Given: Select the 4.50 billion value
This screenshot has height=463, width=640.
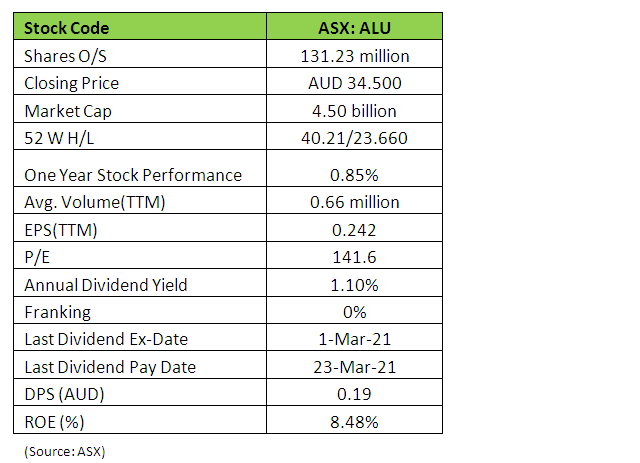Looking at the screenshot, I should (x=354, y=110).
